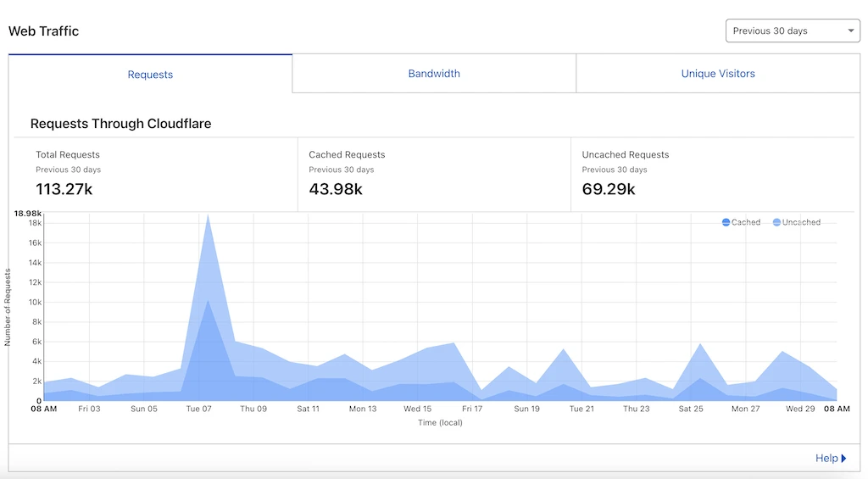
Task: Click the arrow icon beside Help
Action: pyautogui.click(x=843, y=459)
